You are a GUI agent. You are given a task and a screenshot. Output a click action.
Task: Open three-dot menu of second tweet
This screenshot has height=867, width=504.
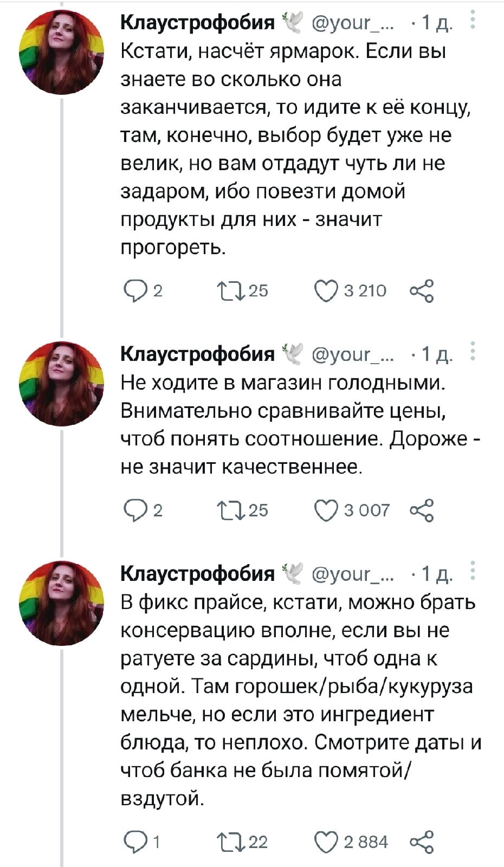pyautogui.click(x=473, y=351)
